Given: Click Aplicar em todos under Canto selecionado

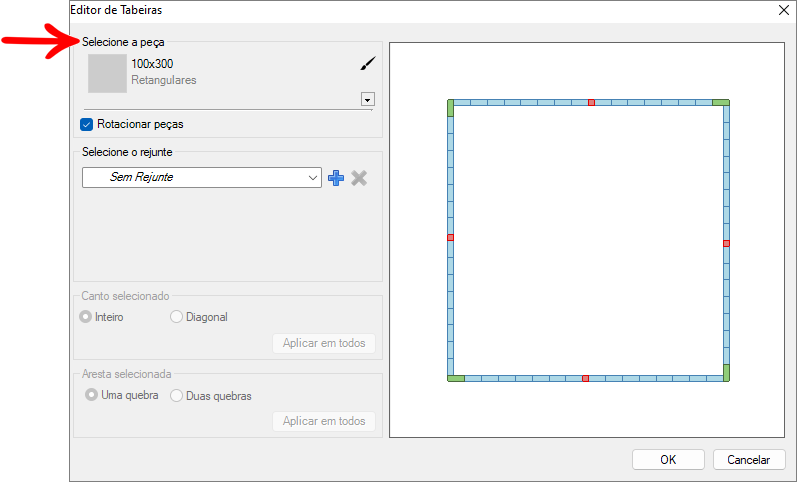Looking at the screenshot, I should (x=323, y=343).
